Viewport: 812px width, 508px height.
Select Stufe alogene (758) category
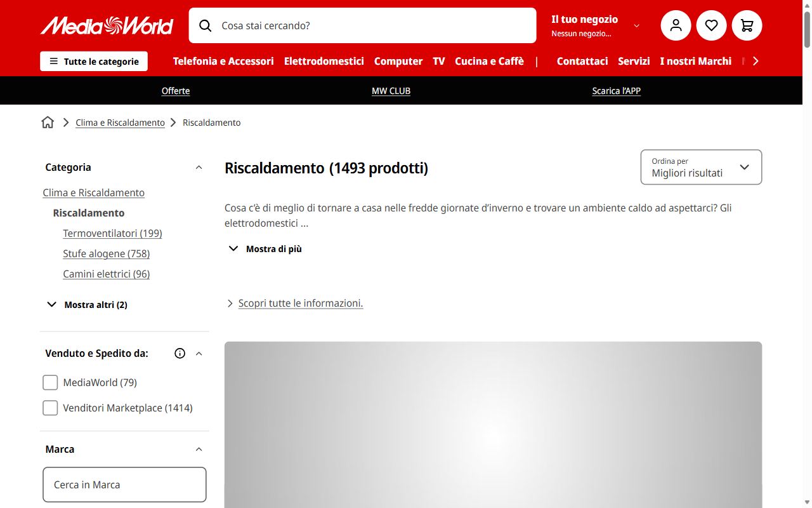tap(106, 253)
